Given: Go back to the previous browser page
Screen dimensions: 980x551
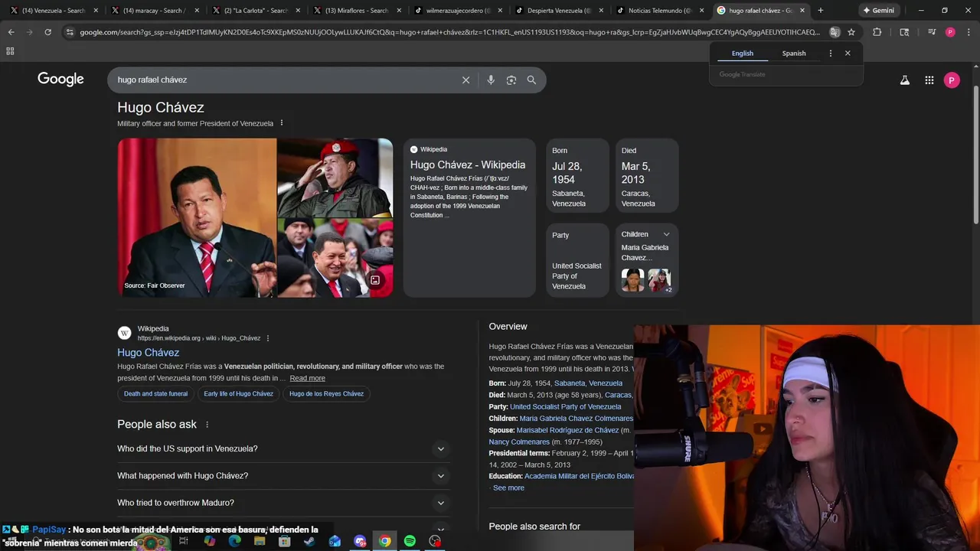Looking at the screenshot, I should pyautogui.click(x=11, y=32).
